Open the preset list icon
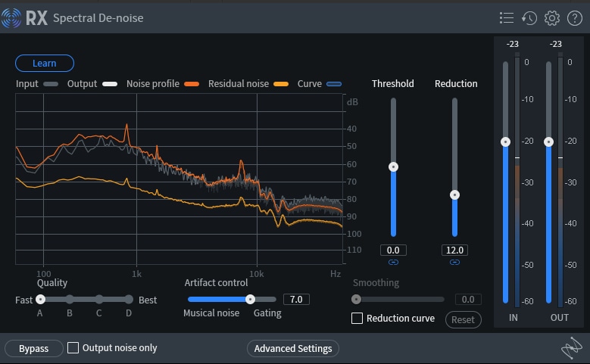The image size is (590, 364). 507,17
